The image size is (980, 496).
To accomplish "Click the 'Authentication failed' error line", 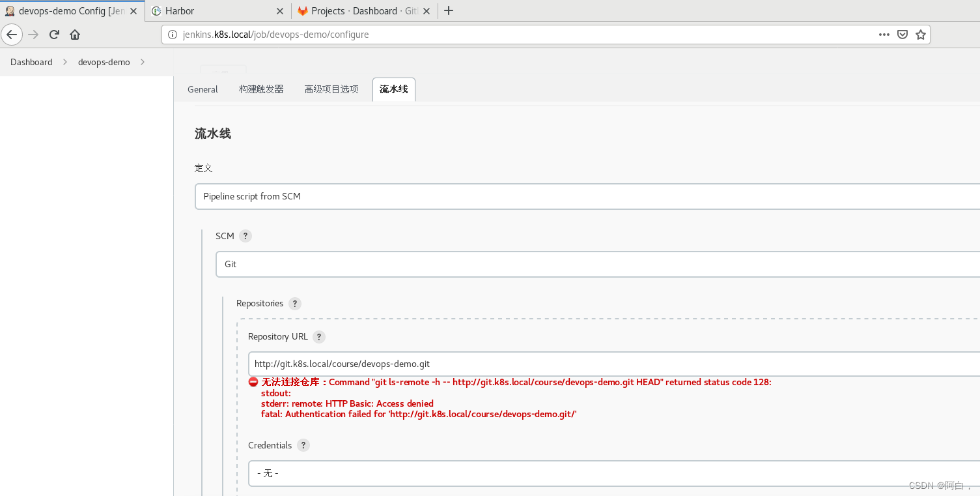I will pos(419,414).
